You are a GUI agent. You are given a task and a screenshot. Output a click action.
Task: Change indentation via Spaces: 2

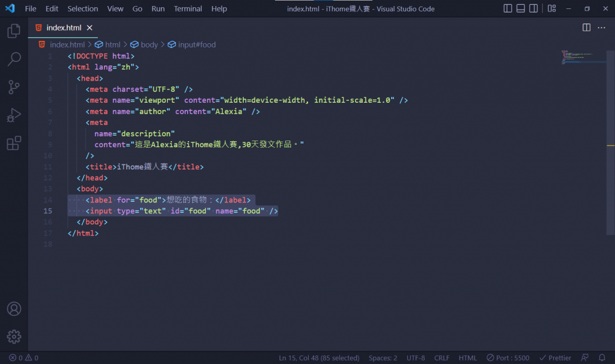pos(383,358)
